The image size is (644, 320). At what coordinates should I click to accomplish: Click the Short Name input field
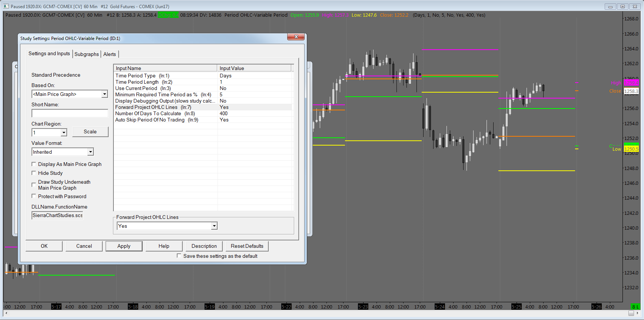pyautogui.click(x=70, y=113)
